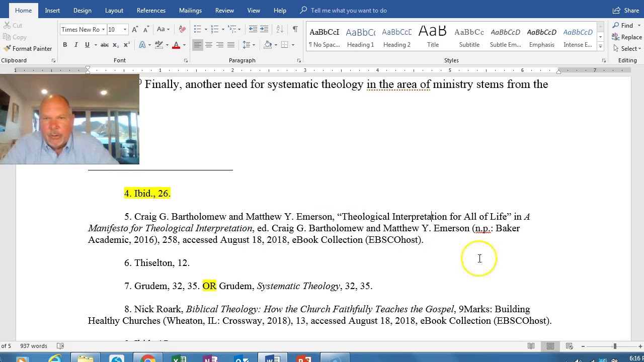Viewport: 644px width, 362px height.
Task: Open line spacing options dropdown
Action: (248, 45)
